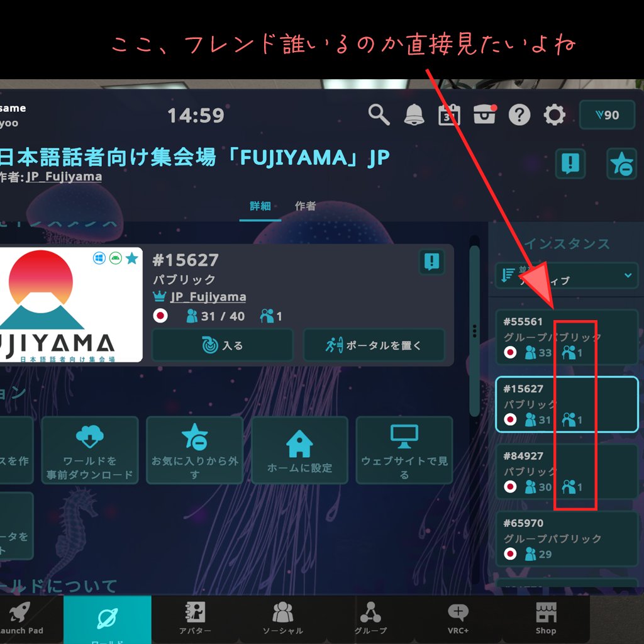Open the notifications bell
This screenshot has height=644, width=644.
[x=414, y=114]
